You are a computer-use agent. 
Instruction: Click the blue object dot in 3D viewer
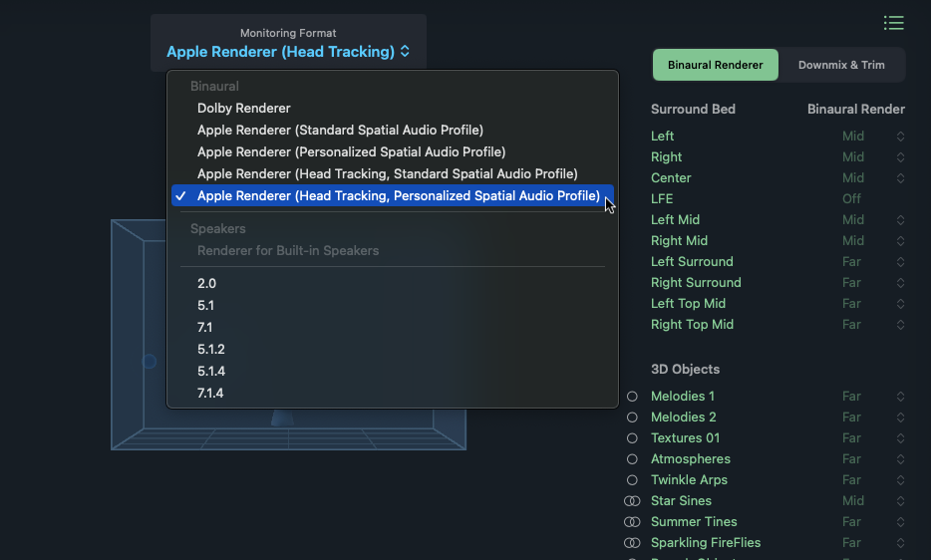tap(150, 362)
